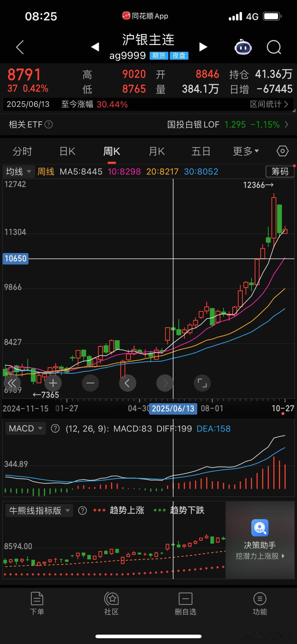Open 社区 community icon in bottom bar
The image size is (297, 644).
pos(111,598)
